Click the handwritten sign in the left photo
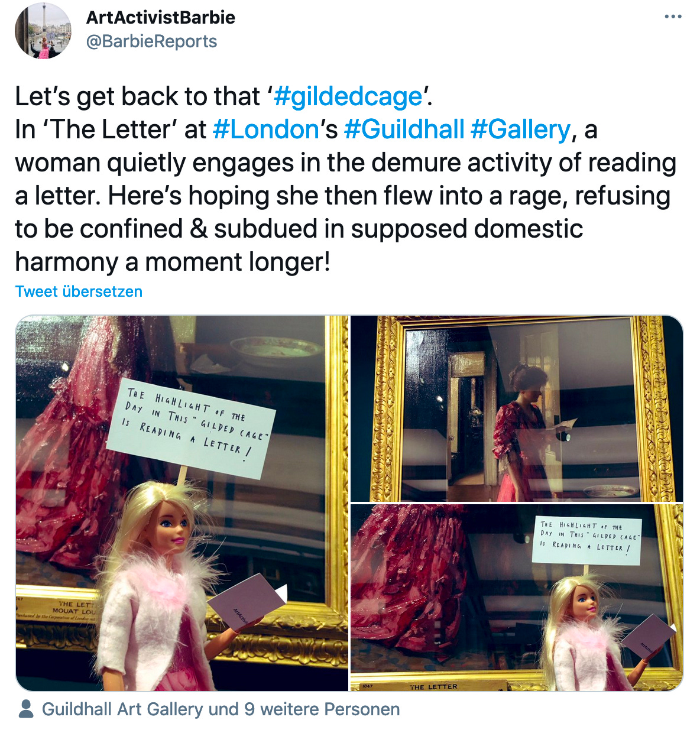Screen dimensions: 700x733 pos(191,427)
